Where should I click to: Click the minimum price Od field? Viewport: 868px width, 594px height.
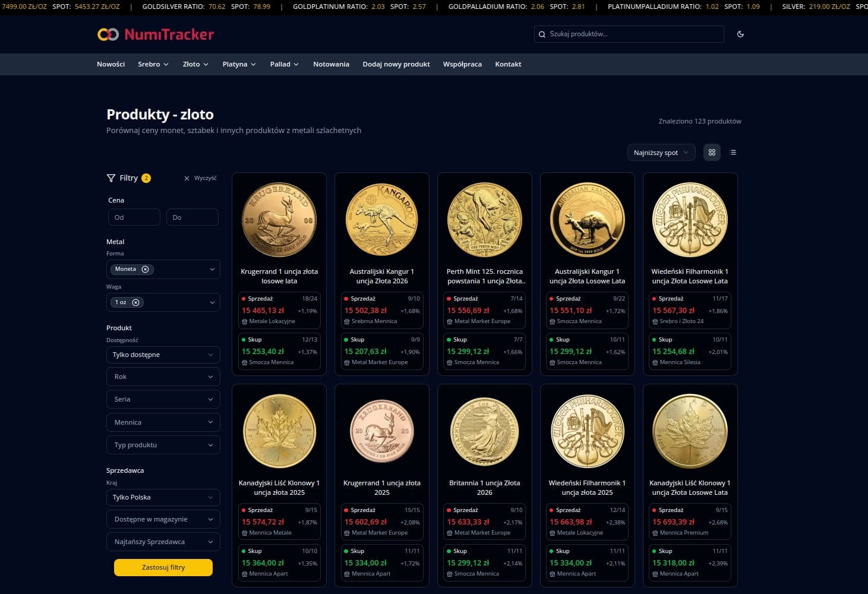click(x=134, y=217)
